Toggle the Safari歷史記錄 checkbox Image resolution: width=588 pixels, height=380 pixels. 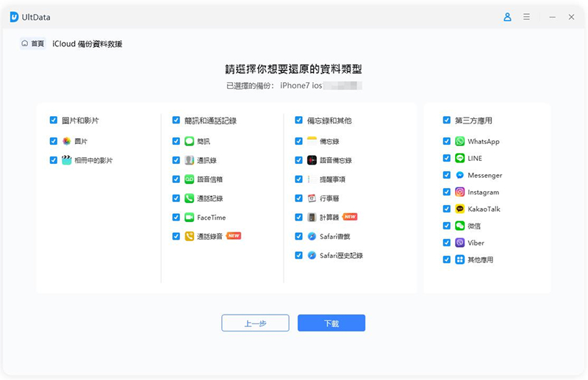298,256
